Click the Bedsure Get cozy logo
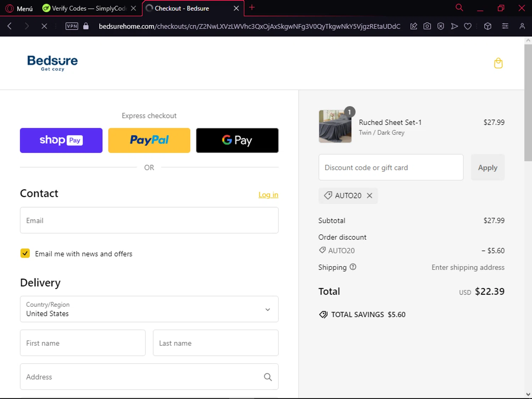 52,63
